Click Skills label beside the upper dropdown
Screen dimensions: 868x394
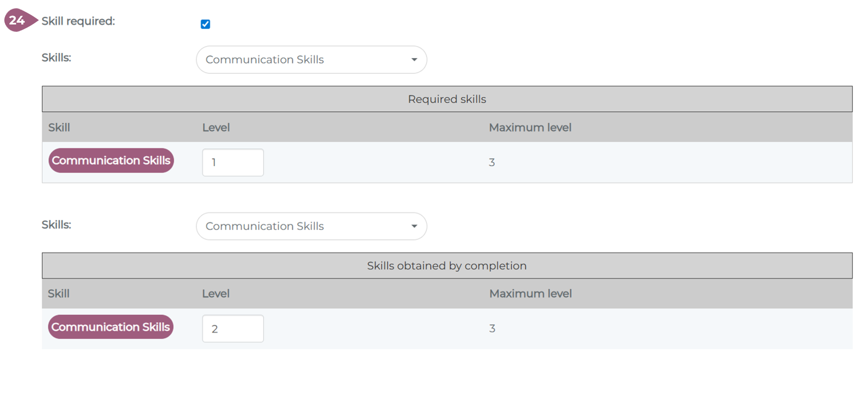coord(56,58)
